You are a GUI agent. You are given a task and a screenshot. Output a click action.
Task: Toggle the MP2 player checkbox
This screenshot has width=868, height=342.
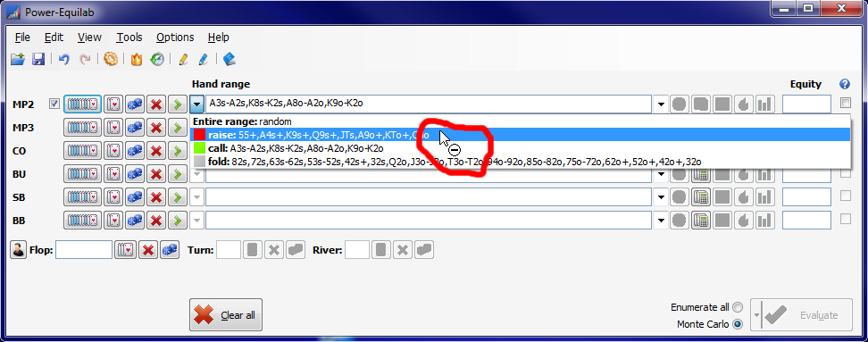coord(54,104)
